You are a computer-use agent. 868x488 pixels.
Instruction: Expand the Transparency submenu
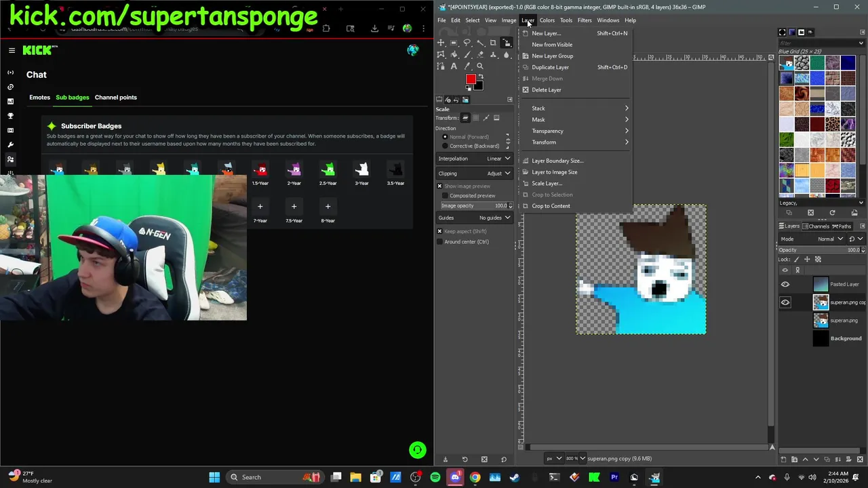click(576, 131)
